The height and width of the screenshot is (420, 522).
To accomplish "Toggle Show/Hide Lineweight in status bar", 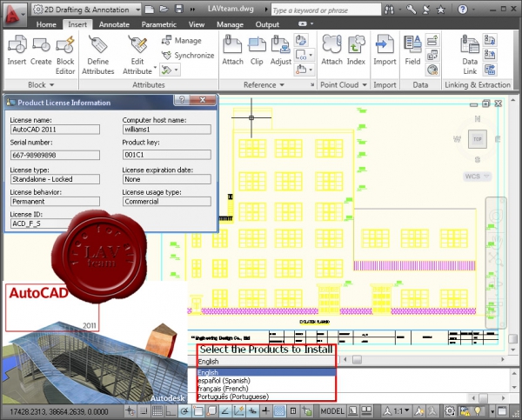I will point(265,411).
